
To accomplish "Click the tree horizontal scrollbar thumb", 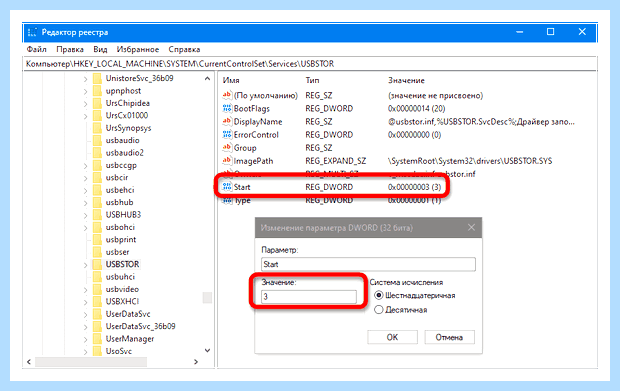I will point(91,362).
